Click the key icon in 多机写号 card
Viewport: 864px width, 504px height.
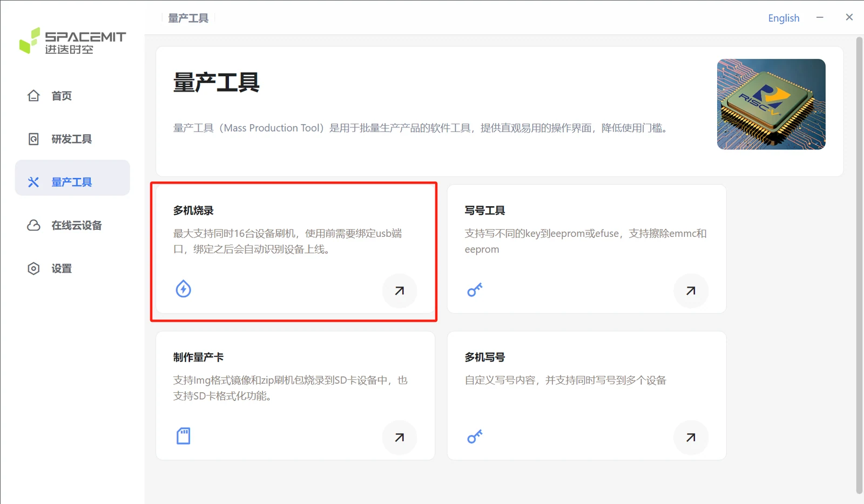tap(475, 437)
